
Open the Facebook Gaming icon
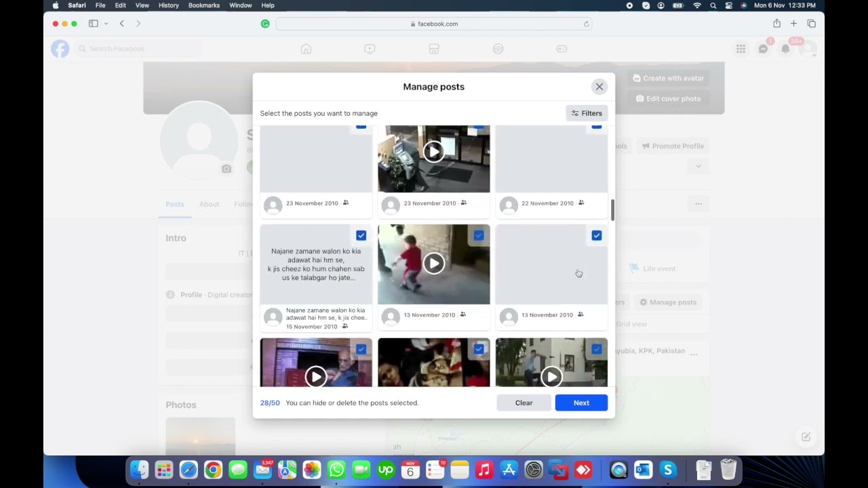tap(561, 49)
